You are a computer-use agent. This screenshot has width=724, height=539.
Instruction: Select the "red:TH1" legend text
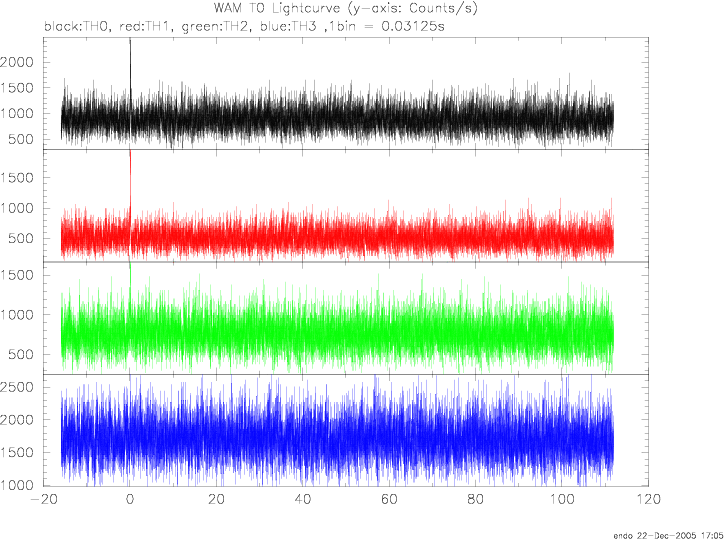(146, 26)
